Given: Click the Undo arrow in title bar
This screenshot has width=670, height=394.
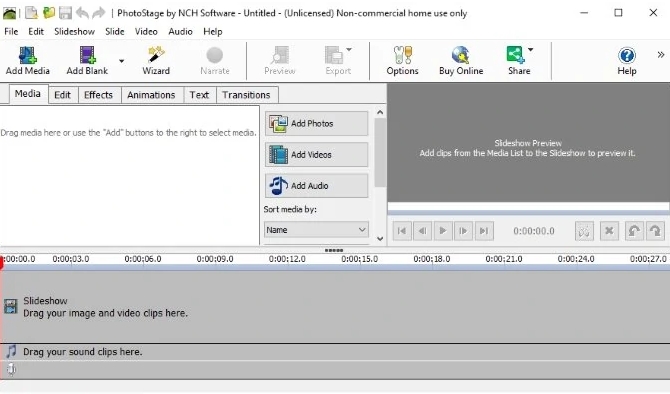Looking at the screenshot, I should pos(82,13).
